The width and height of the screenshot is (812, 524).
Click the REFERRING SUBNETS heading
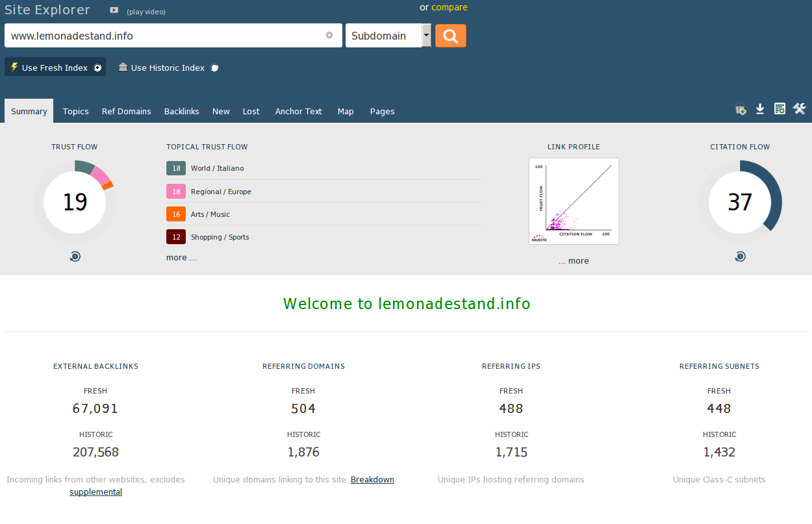click(x=719, y=366)
